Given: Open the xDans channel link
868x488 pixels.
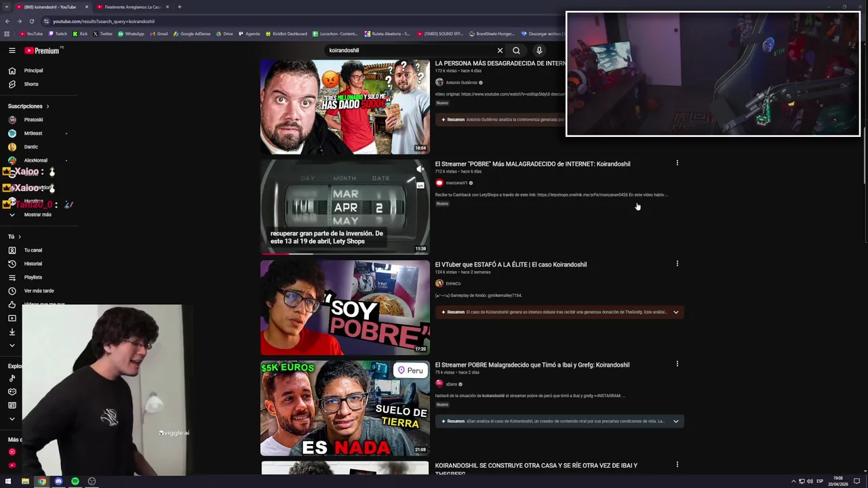Looking at the screenshot, I should [x=451, y=384].
